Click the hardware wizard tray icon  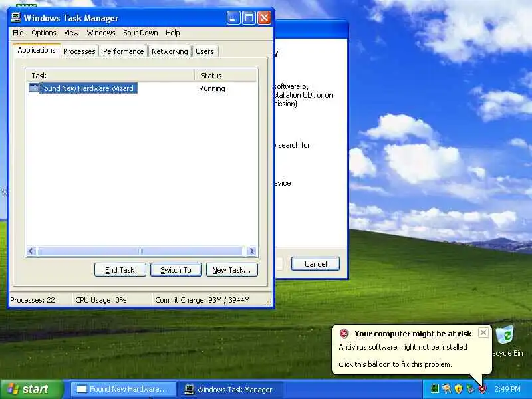coord(446,389)
